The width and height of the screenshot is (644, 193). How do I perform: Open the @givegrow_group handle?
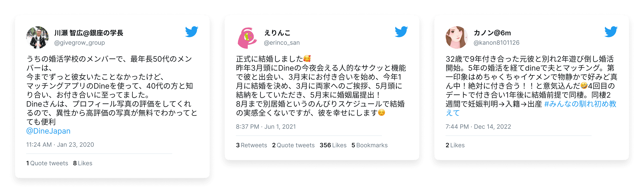click(x=80, y=43)
